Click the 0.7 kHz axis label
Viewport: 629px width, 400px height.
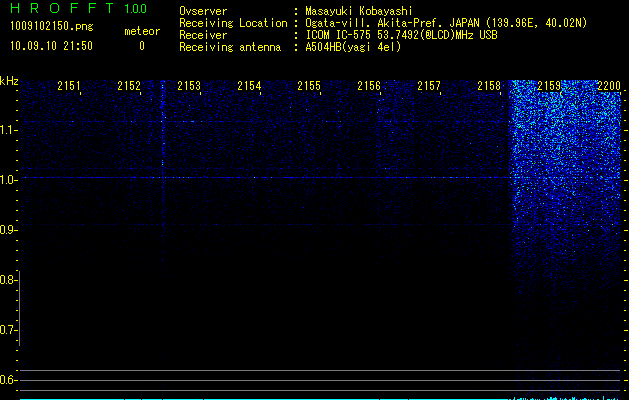8,330
